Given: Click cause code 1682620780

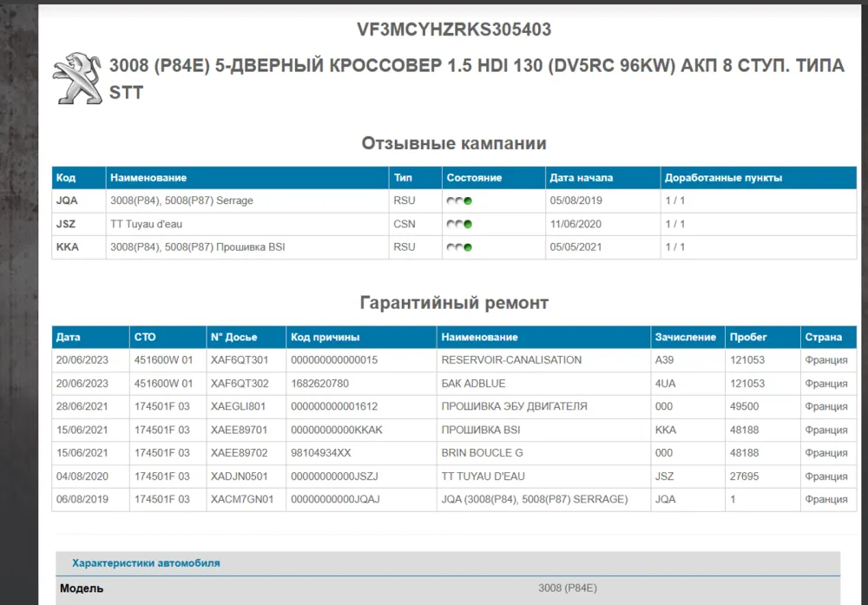Looking at the screenshot, I should [x=320, y=383].
